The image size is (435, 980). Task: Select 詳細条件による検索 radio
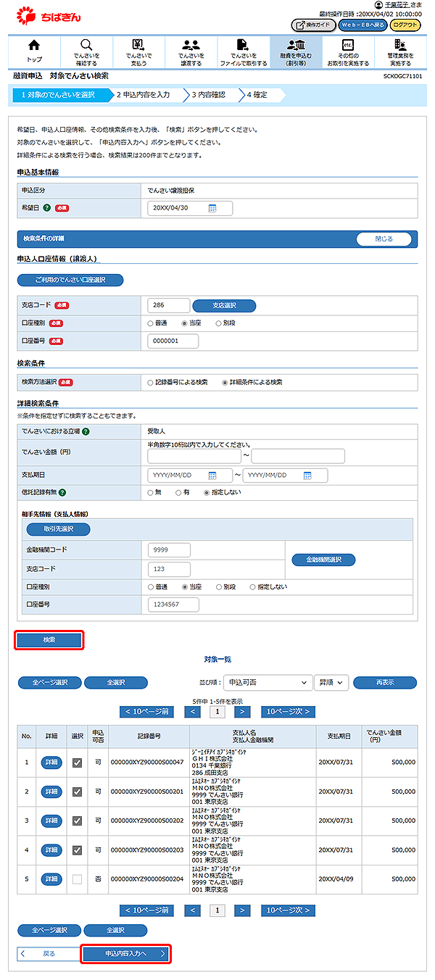coord(225,382)
